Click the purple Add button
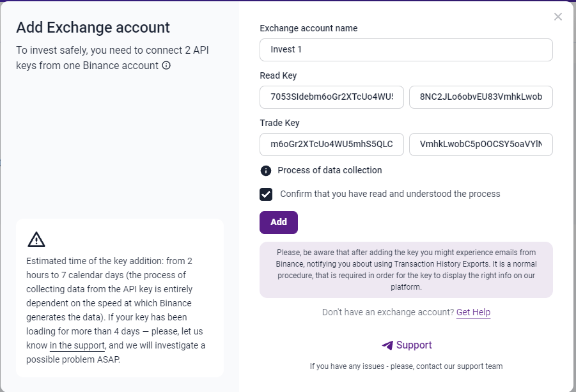 [279, 223]
